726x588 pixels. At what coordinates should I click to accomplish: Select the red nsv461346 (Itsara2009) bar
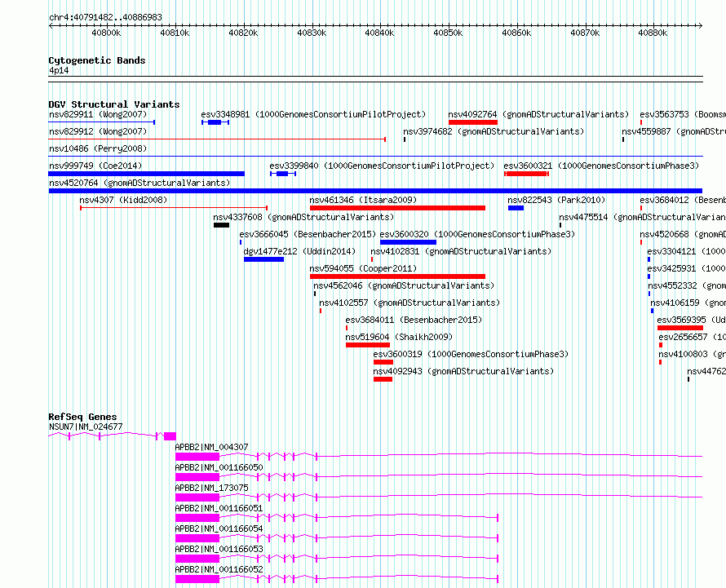coord(397,208)
